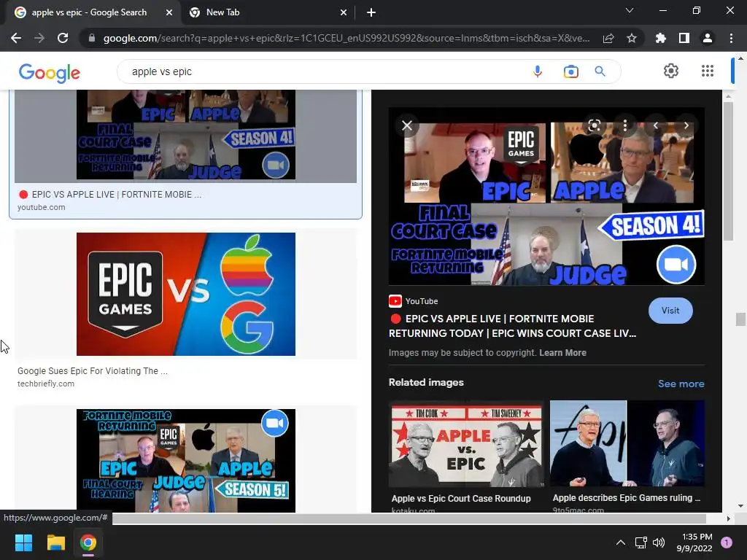Select the Epic Games vs Apple Google thumbnail

point(186,294)
